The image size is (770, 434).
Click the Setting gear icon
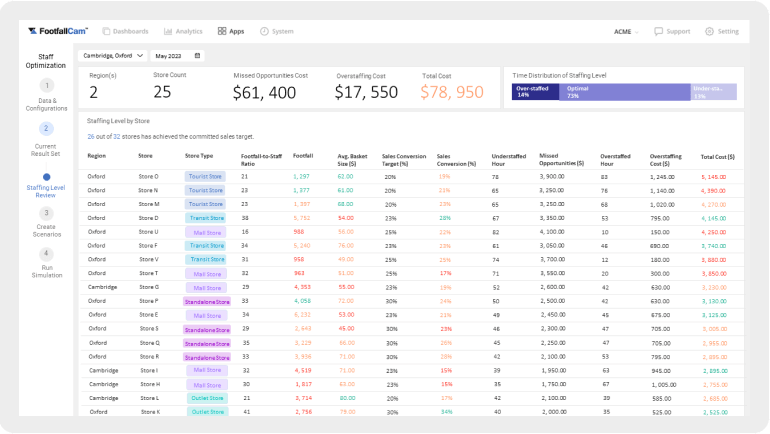pos(709,31)
